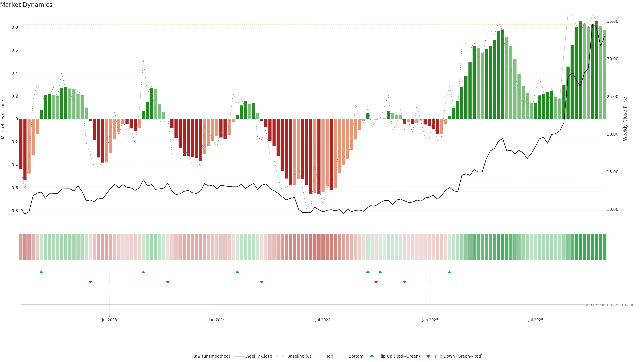This screenshot has height=362, width=644.
Task: Click the leftmost red Flip Down triangle marker
Action: [x=90, y=282]
